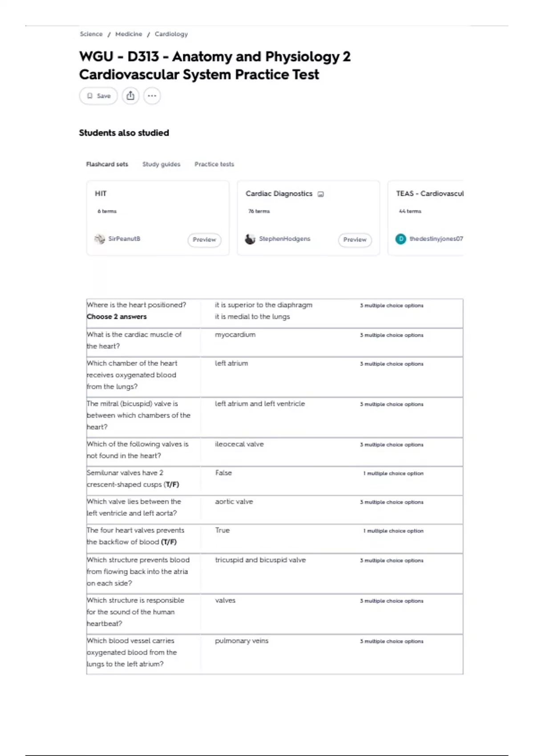
Task: Click SirPeanutB's avatar icon
Action: point(100,239)
